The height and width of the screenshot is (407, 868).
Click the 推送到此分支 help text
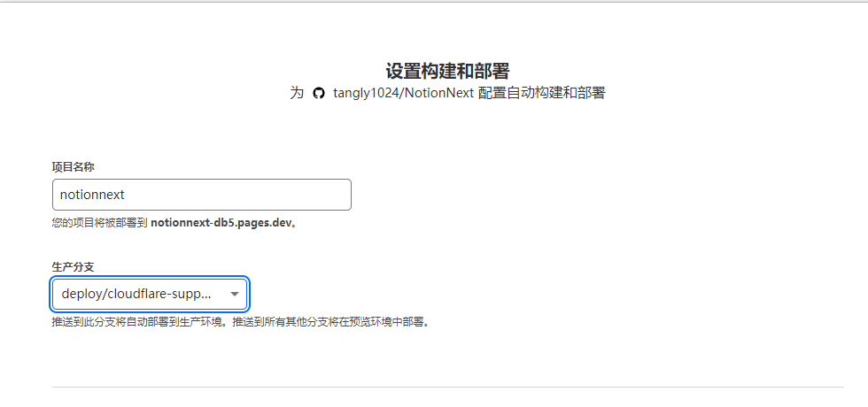(x=241, y=322)
